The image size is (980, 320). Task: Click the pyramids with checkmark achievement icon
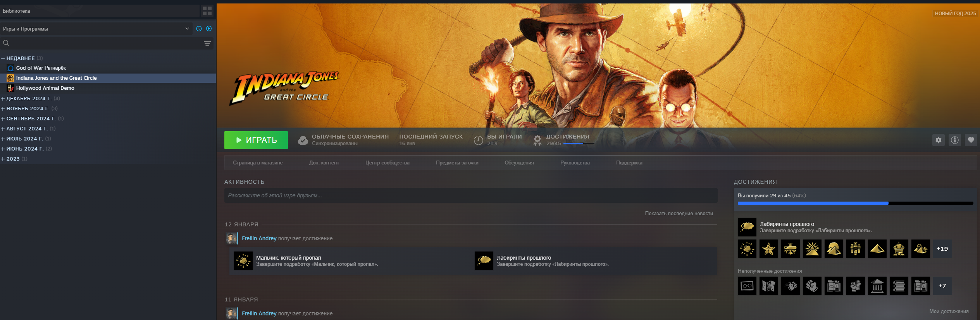click(x=921, y=249)
